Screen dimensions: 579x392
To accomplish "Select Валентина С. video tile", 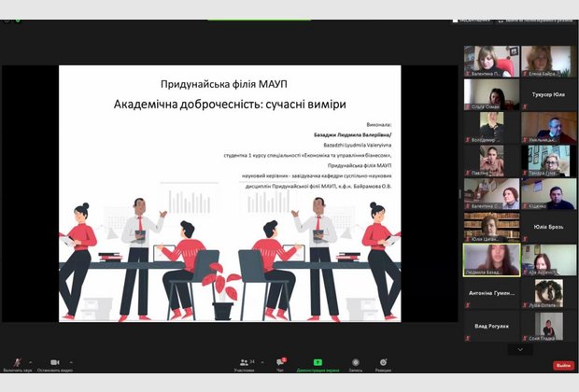I will point(491,194).
